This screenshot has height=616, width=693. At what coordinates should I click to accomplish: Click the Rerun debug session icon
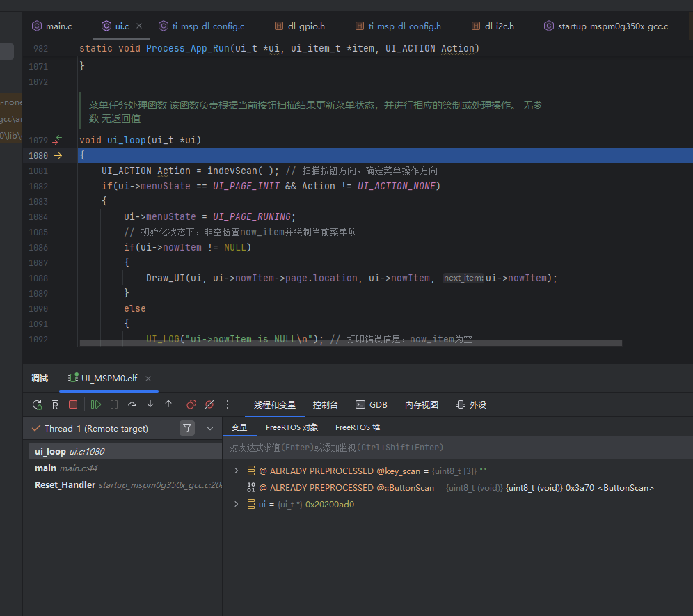tap(37, 404)
